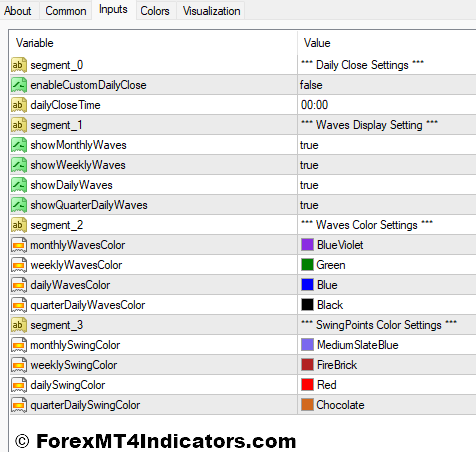
Task: Select the string icon beside dailyCloseTime
Action: 19,105
